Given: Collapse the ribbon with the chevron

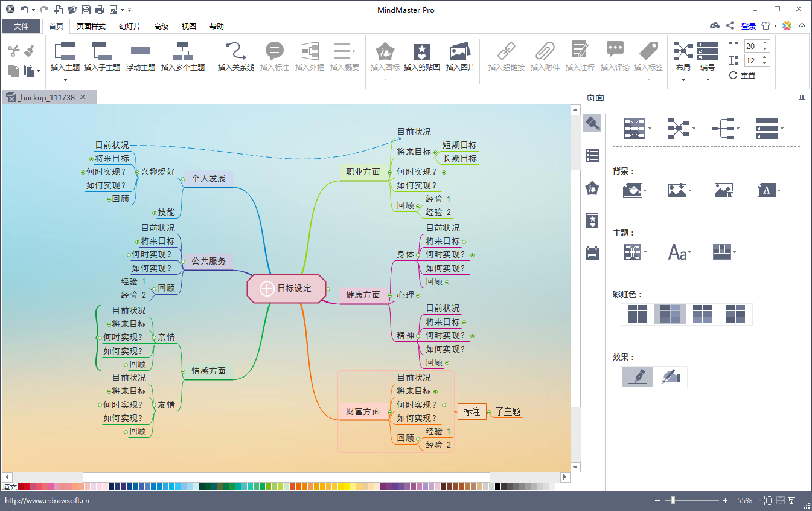Looking at the screenshot, I should tap(802, 26).
